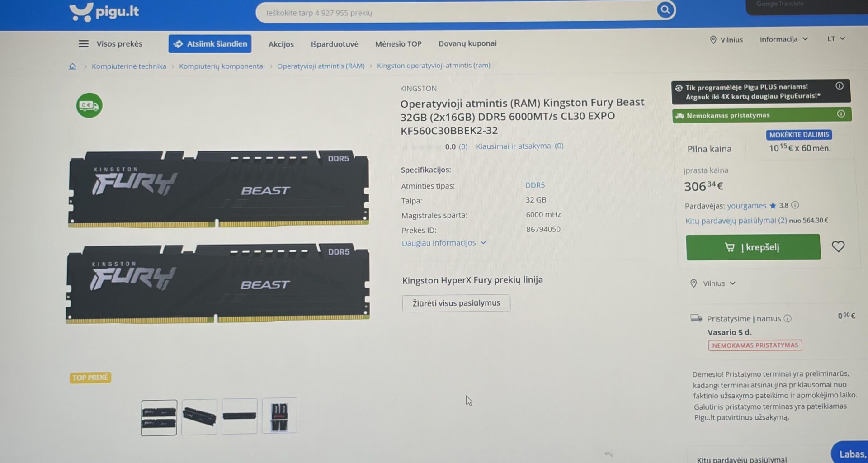
Task: Add item with Į krepšelį button
Action: point(753,247)
